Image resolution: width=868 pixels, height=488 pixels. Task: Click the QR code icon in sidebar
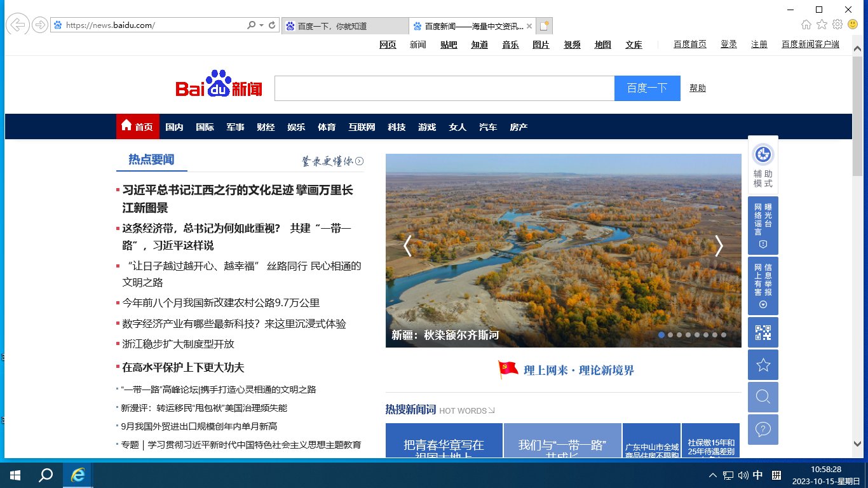coord(763,332)
